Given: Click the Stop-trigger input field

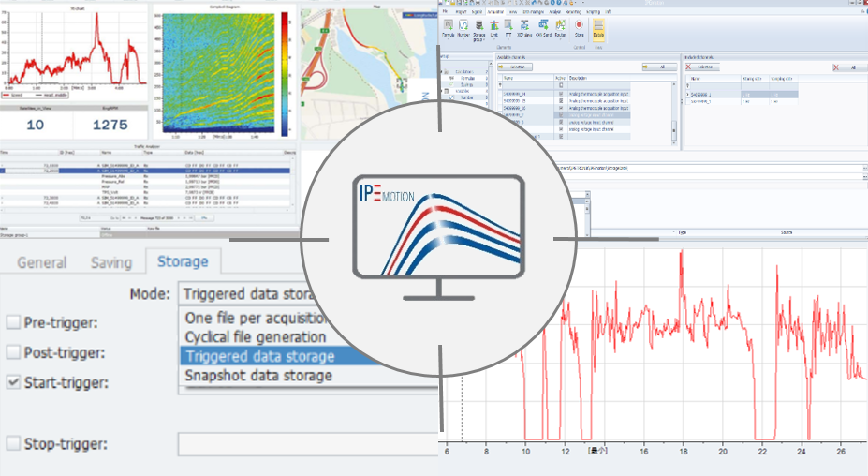Looking at the screenshot, I should 308,444.
